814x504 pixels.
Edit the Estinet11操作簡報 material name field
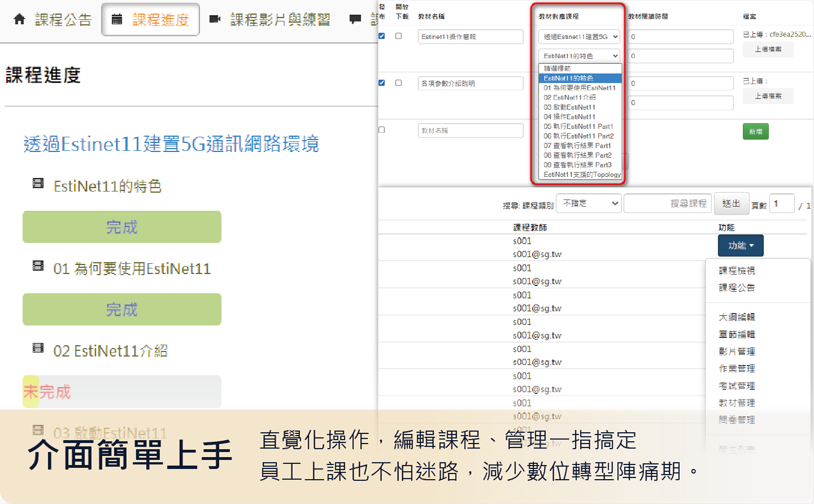coord(471,37)
